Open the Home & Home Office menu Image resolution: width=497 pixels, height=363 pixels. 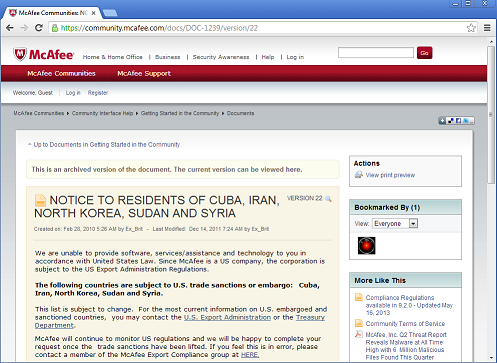[113, 57]
